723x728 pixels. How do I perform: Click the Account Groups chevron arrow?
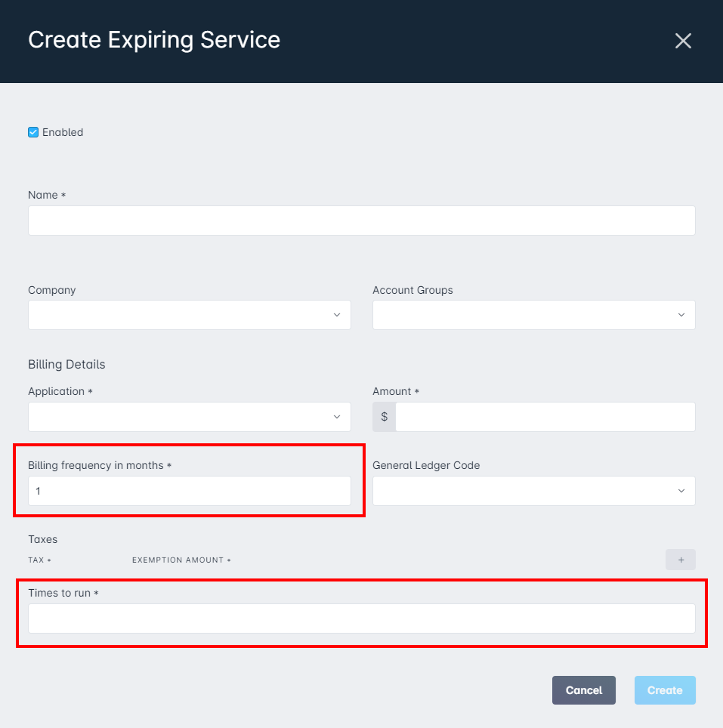681,315
